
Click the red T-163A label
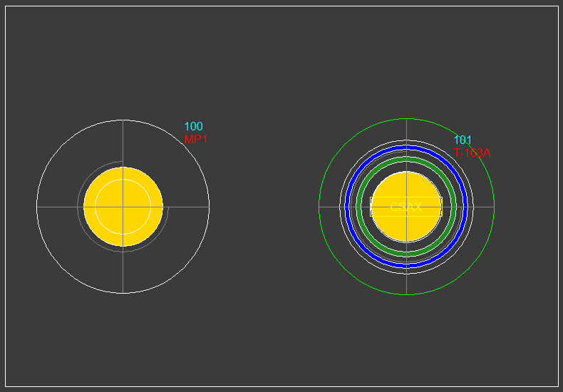pos(472,153)
